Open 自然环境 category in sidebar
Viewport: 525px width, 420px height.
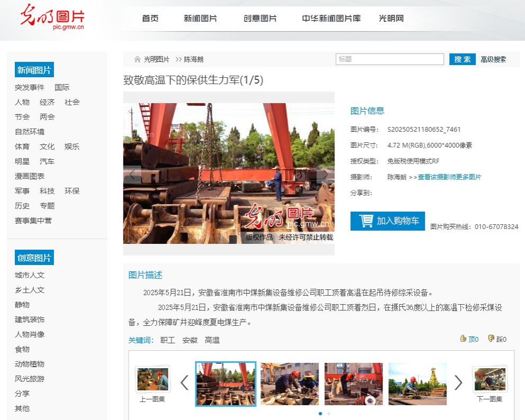coord(30,132)
